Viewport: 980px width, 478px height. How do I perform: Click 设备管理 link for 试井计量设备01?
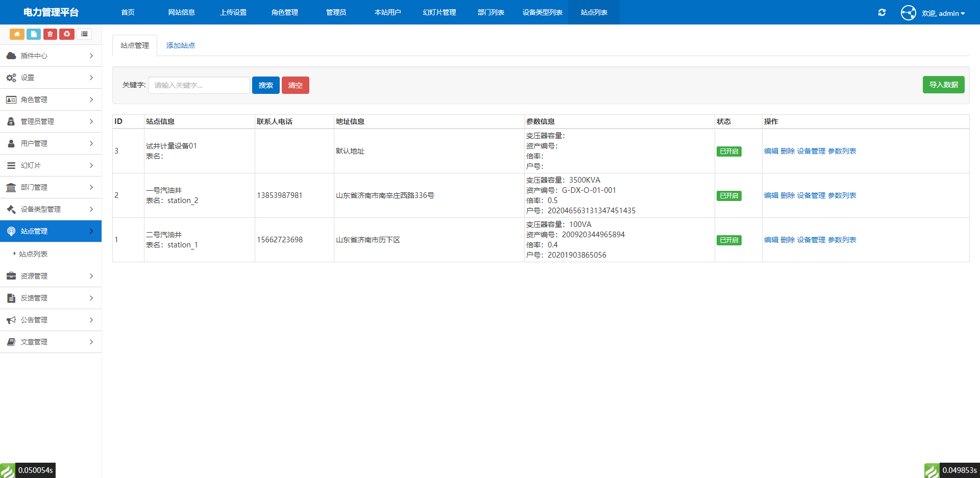click(811, 151)
